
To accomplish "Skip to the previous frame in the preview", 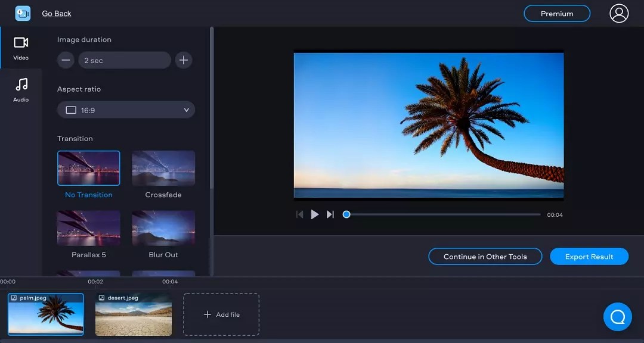I will click(x=299, y=214).
